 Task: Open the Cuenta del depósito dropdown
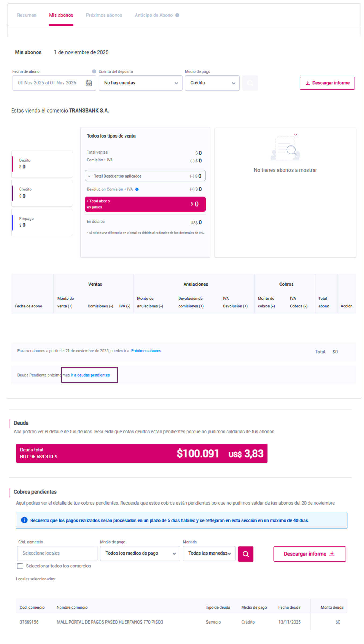click(140, 83)
